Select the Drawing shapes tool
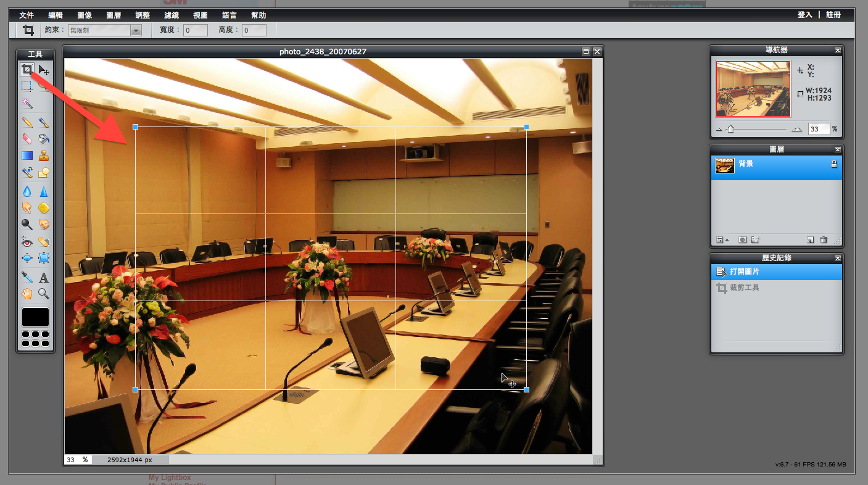868x485 pixels. tap(44, 172)
